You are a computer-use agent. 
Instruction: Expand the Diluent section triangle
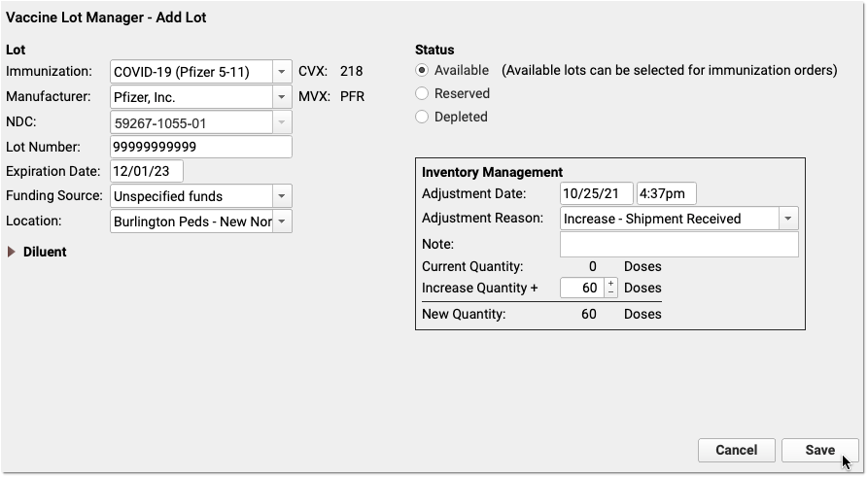coord(11,252)
